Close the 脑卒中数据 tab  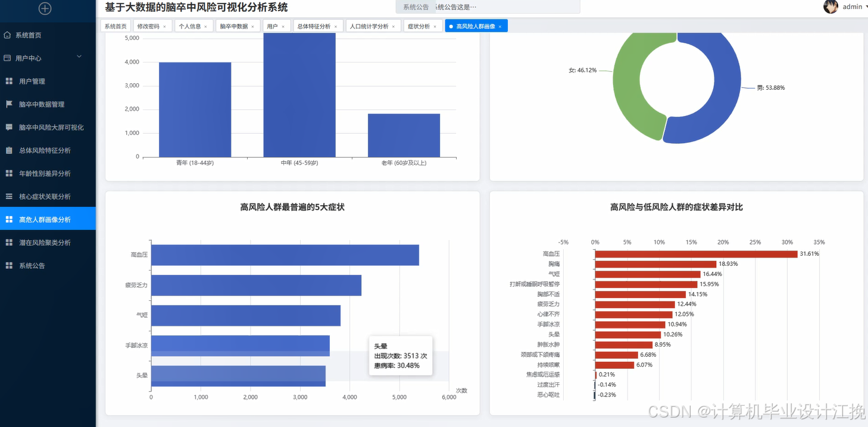[x=252, y=27]
